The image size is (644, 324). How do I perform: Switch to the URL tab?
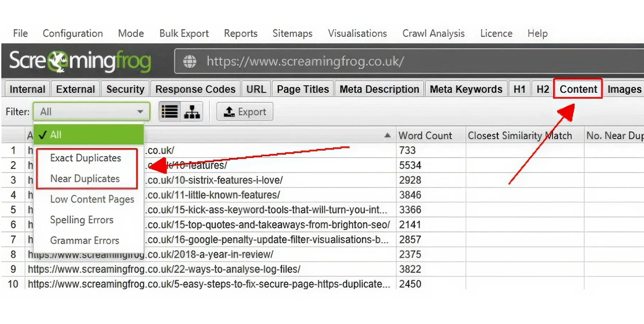pyautogui.click(x=256, y=89)
